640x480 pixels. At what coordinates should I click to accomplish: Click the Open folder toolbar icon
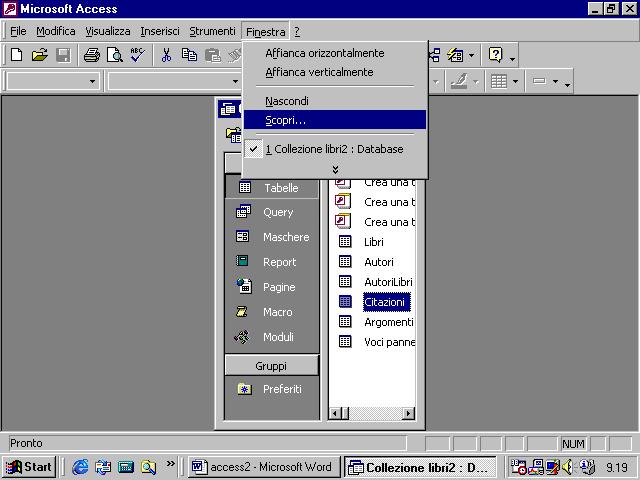tap(40, 55)
